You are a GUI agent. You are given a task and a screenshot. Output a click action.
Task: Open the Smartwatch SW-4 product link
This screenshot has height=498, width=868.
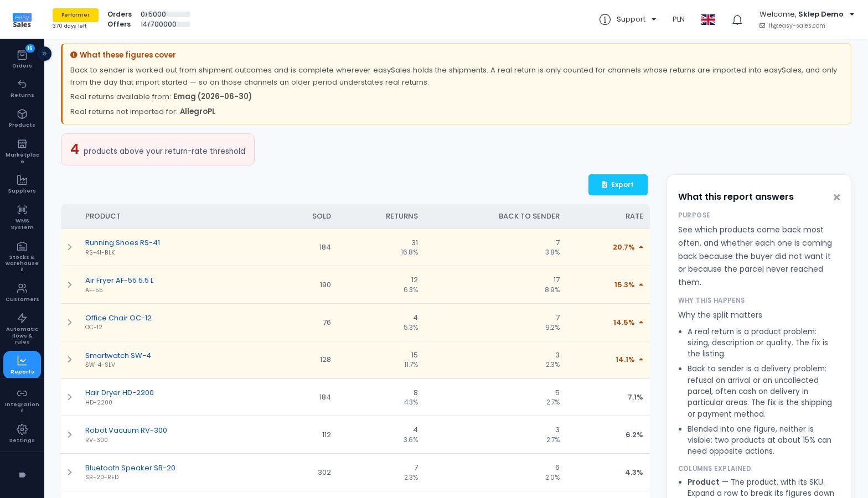118,356
